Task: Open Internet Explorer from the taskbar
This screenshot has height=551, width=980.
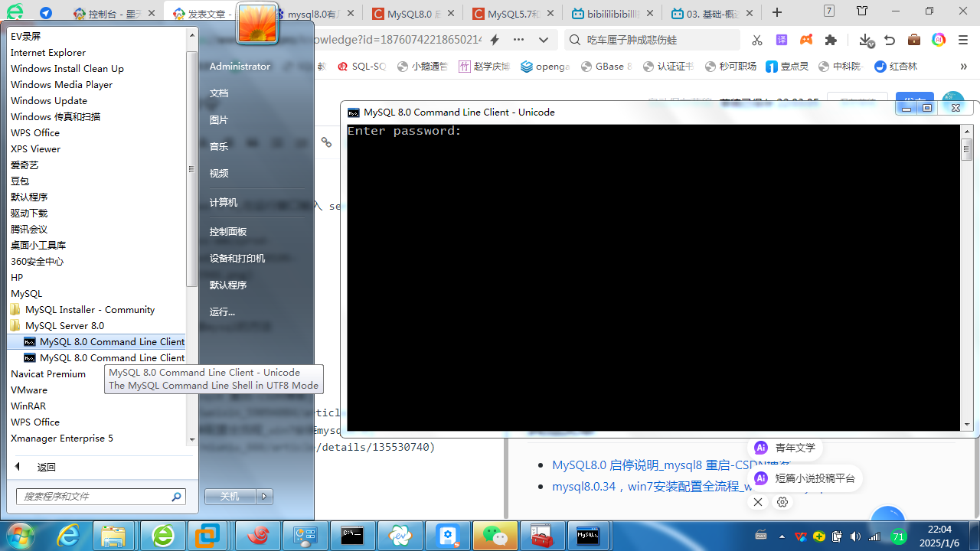Action: pos(69,536)
